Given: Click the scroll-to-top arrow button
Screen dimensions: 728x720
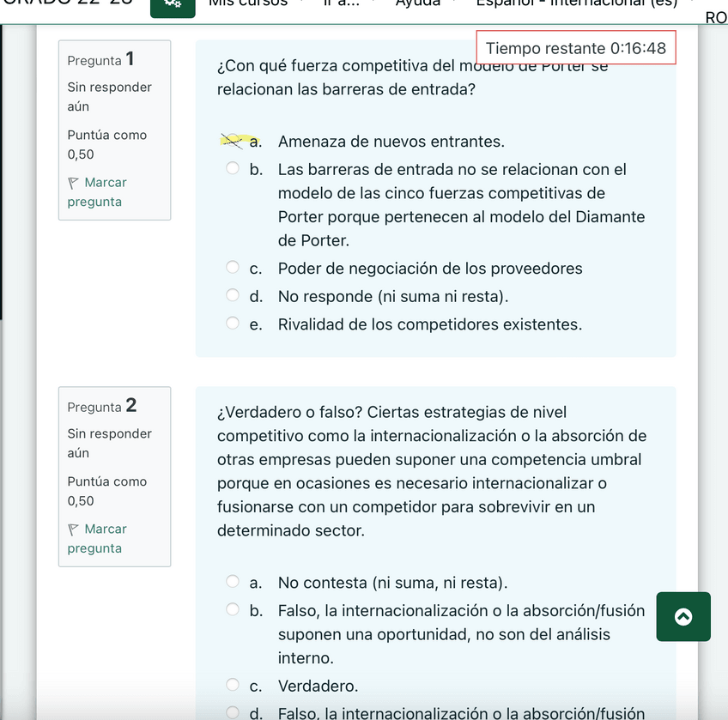Looking at the screenshot, I should point(683,616).
